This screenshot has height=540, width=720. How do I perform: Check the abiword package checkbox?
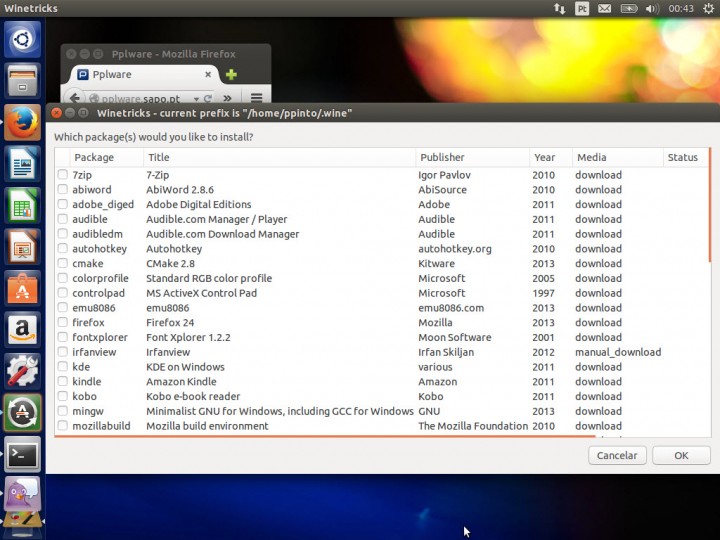[62, 189]
